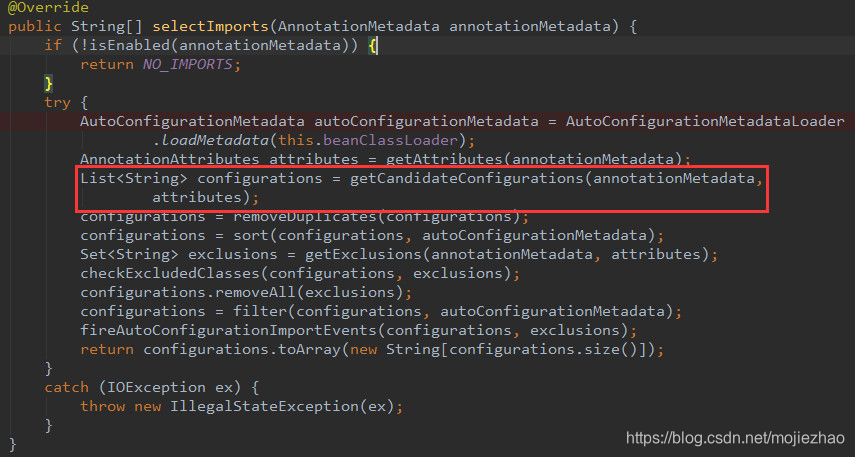The width and height of the screenshot is (855, 457).
Task: Click the removeAll method call
Action: point(255,292)
